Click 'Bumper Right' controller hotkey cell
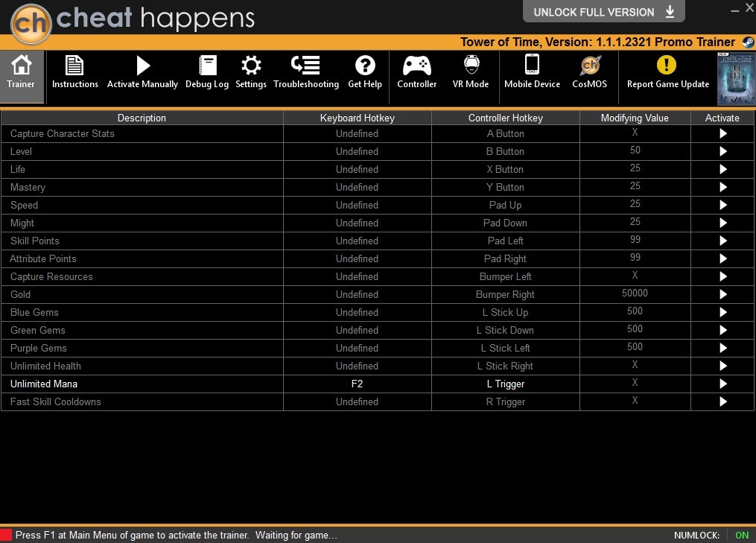The height and width of the screenshot is (543, 756). (x=505, y=294)
